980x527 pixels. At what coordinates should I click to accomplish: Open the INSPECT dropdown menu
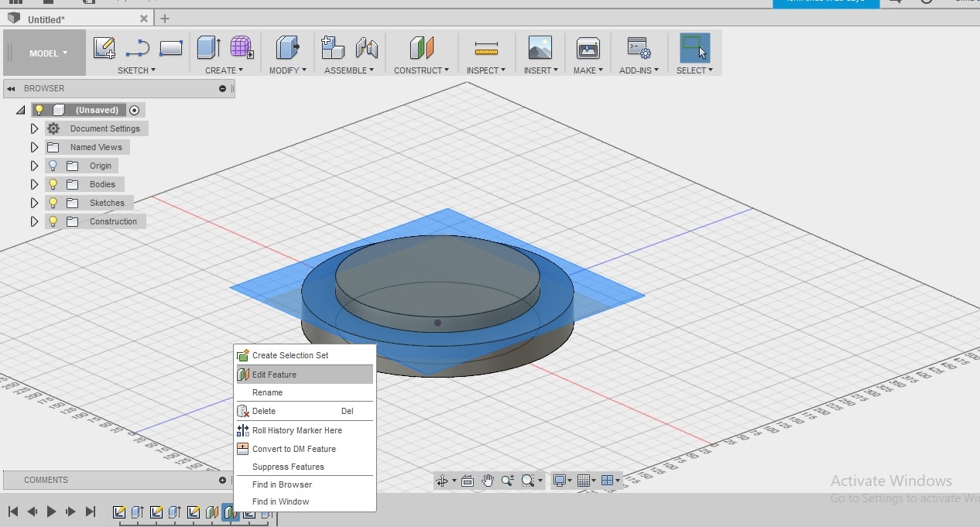[486, 70]
